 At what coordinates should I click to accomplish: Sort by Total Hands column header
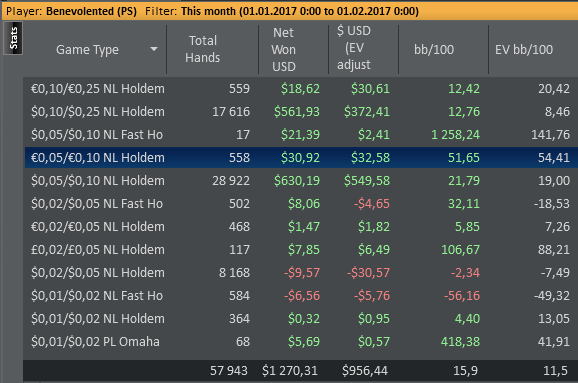click(202, 49)
